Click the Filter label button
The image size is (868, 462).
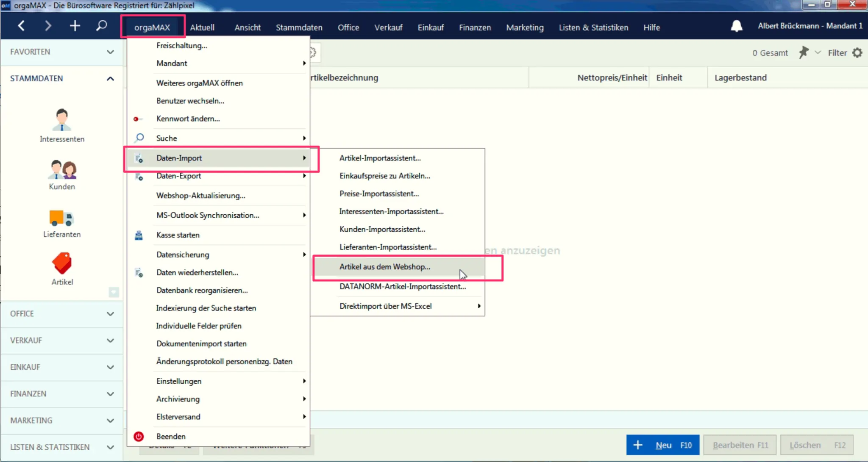click(837, 53)
